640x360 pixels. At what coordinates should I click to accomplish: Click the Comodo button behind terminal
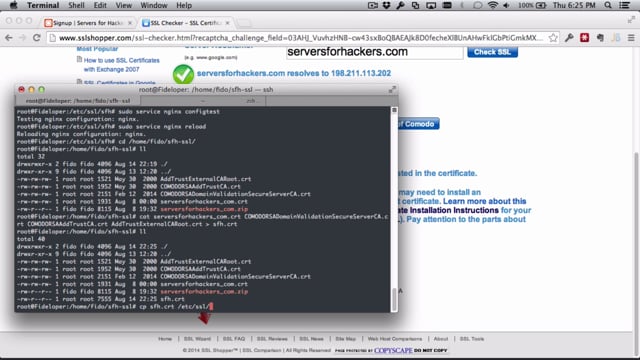[x=418, y=124]
